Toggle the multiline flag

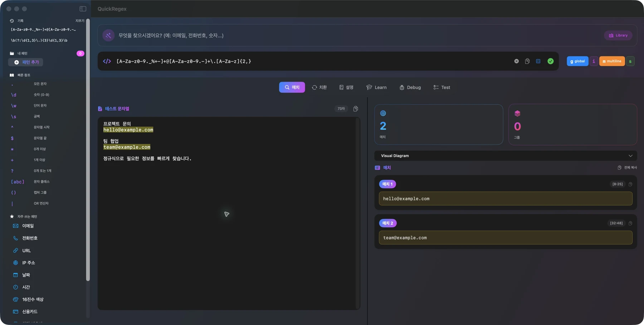tap(612, 61)
